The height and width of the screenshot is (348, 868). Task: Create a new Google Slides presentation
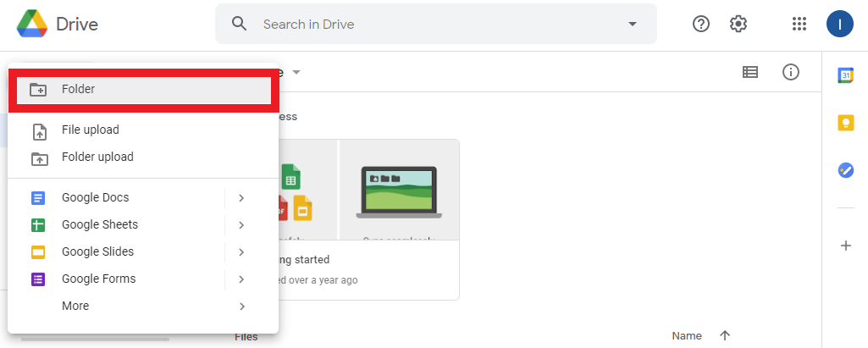pyautogui.click(x=116, y=251)
